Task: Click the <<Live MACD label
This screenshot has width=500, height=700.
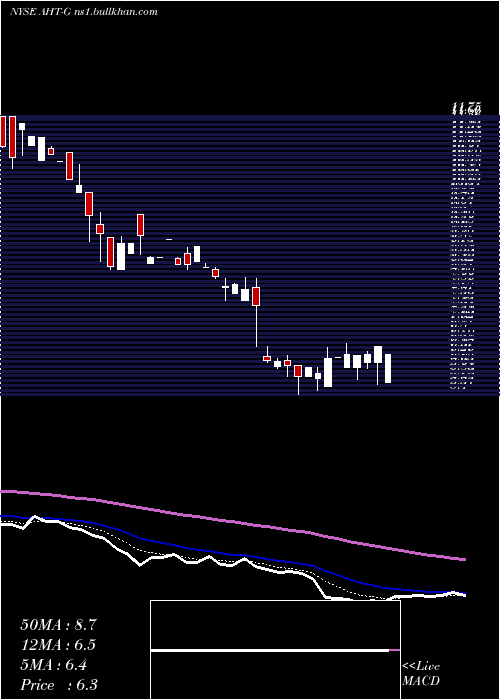Action: click(421, 674)
